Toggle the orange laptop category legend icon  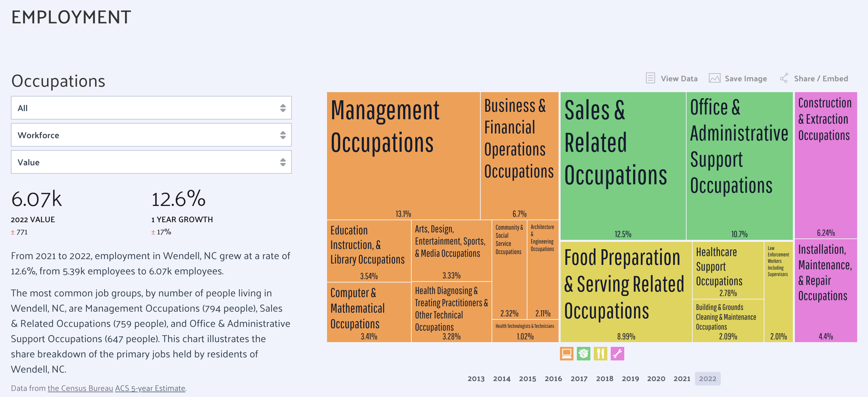tap(566, 354)
